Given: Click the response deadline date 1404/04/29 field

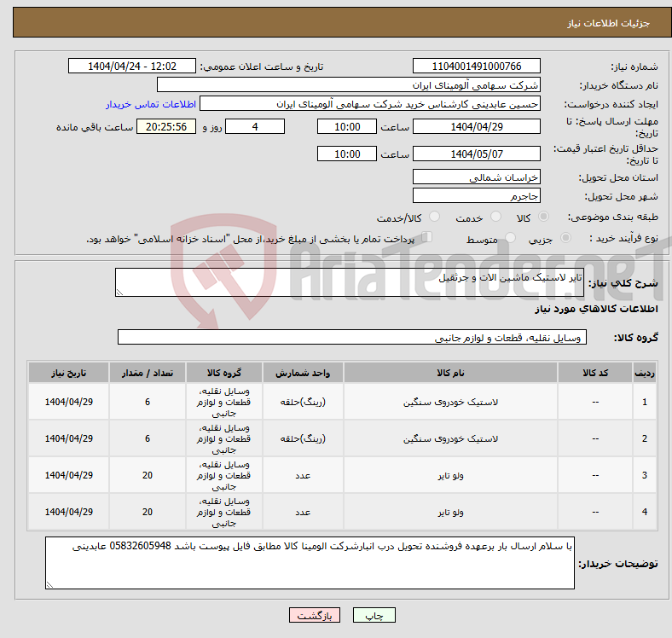Looking at the screenshot, I should pyautogui.click(x=476, y=126).
